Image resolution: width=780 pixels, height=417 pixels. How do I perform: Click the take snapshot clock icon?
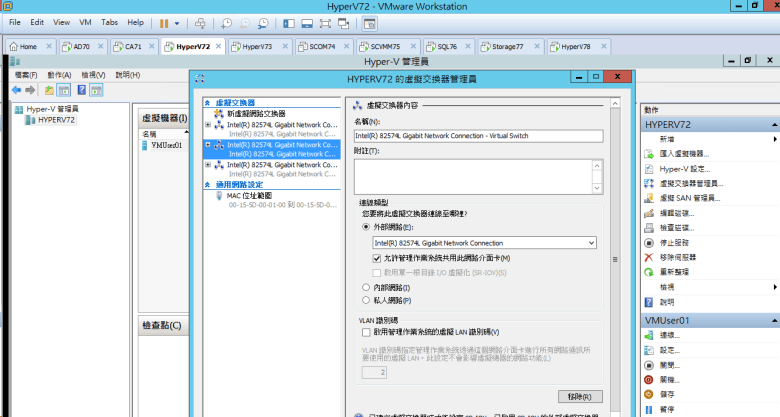227,22
